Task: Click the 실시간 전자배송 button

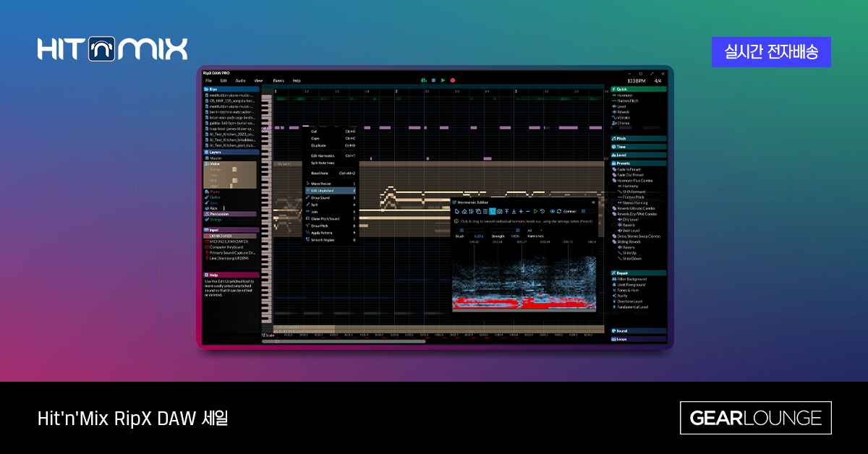Action: (771, 51)
